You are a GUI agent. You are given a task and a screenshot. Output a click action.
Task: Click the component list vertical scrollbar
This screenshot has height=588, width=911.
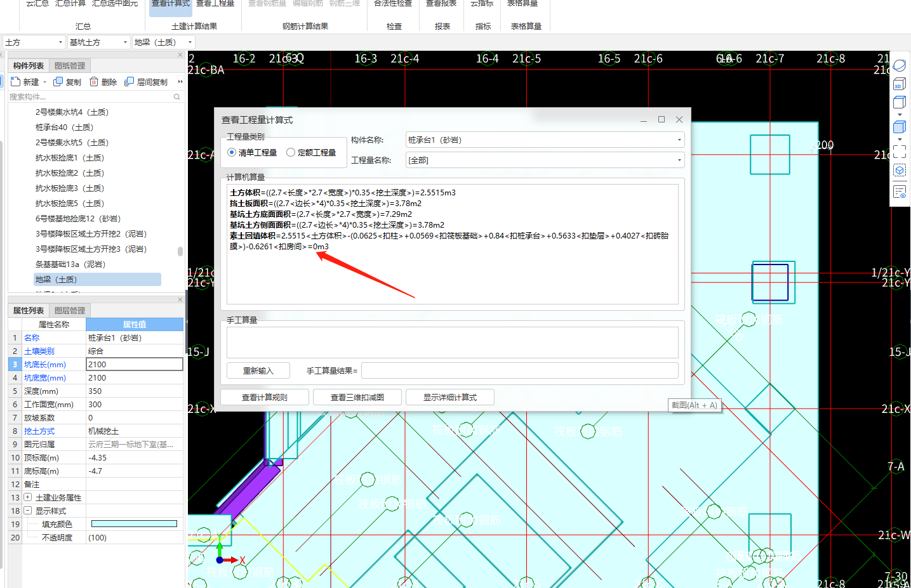(180, 251)
